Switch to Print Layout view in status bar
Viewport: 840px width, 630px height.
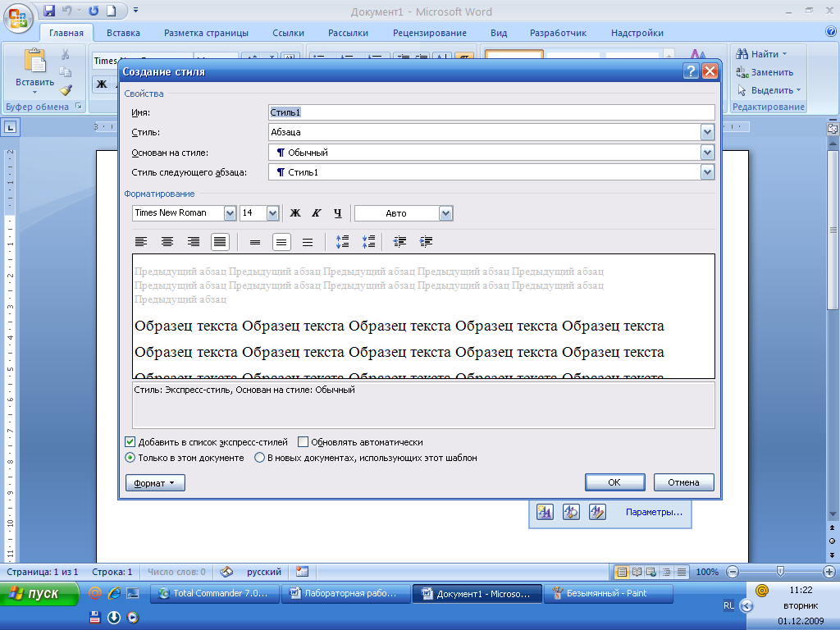pyautogui.click(x=622, y=572)
